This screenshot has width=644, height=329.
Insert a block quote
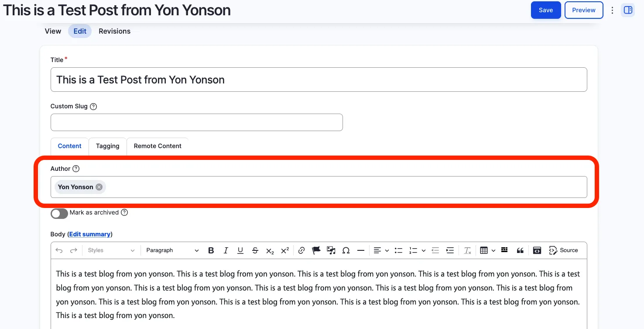[520, 250]
